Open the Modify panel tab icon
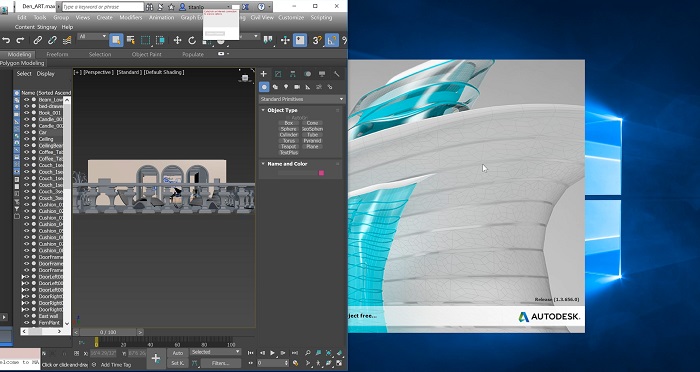Viewport: 700px width, 372px height. tap(278, 74)
